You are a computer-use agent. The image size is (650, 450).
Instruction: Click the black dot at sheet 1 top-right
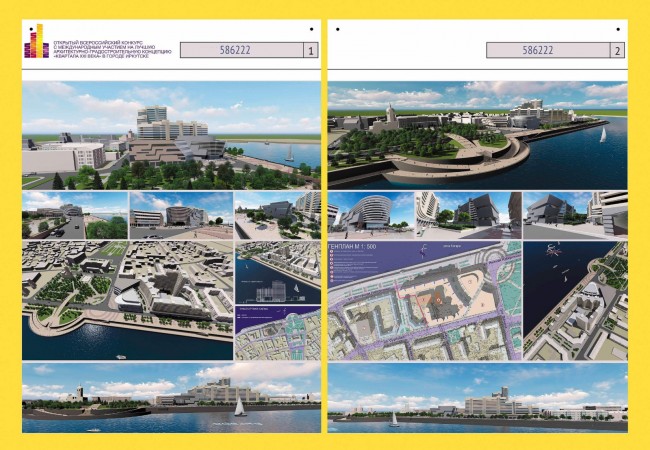coord(311,29)
